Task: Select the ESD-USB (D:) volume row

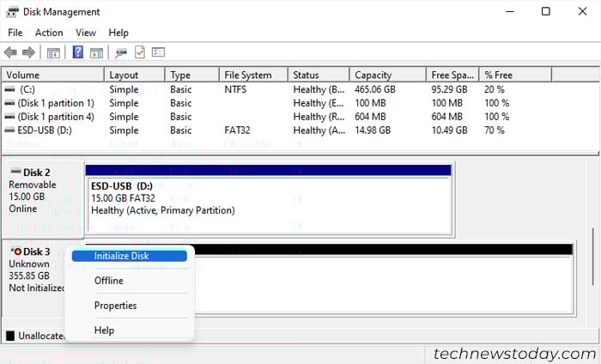Action: pos(278,130)
